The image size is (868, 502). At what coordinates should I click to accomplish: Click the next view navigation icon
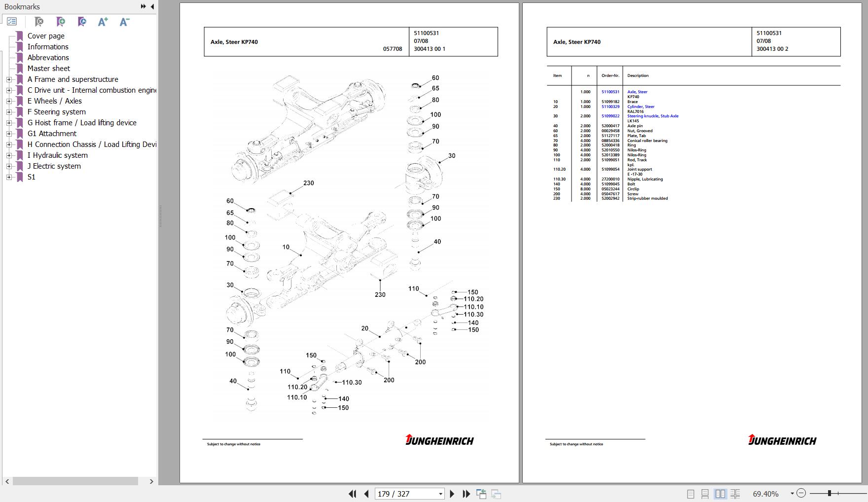(496, 494)
